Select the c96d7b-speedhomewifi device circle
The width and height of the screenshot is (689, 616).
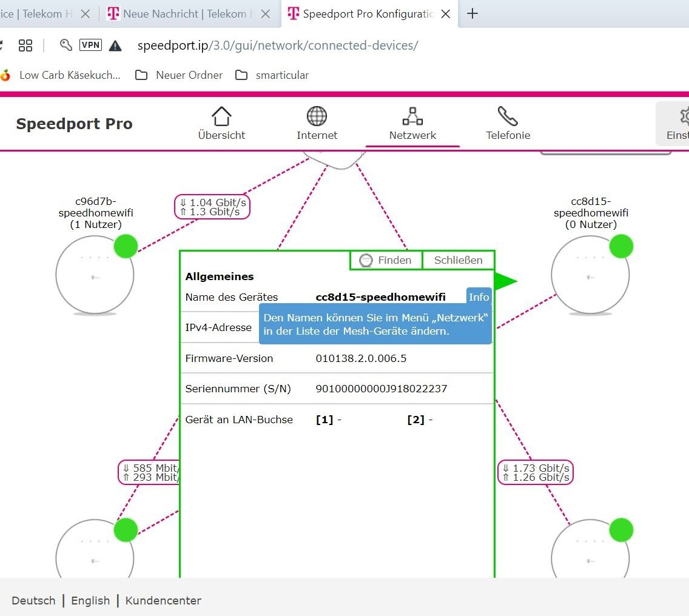(95, 275)
